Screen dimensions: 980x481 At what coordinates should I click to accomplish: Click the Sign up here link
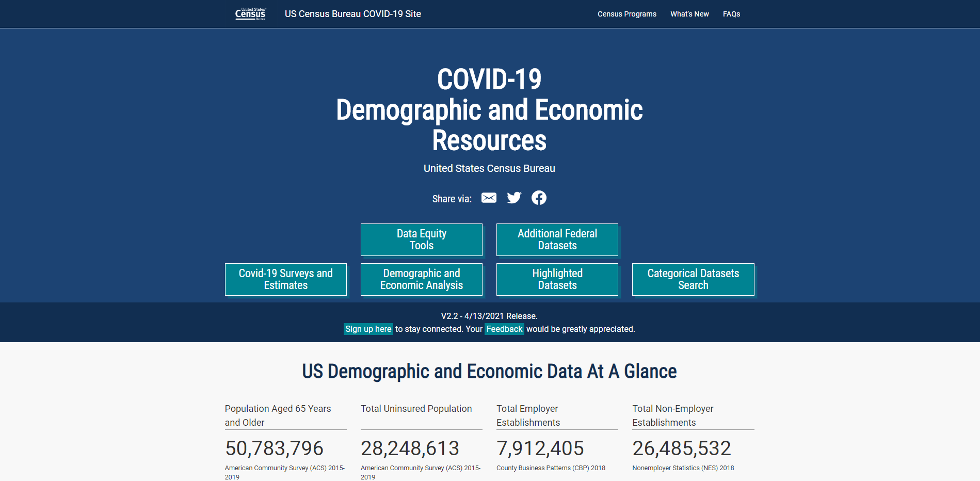click(x=368, y=329)
